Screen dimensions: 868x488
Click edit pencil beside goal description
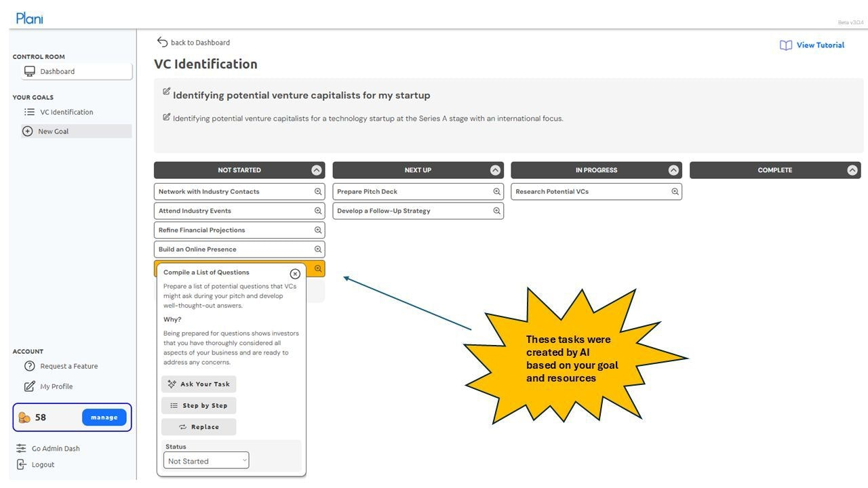166,117
